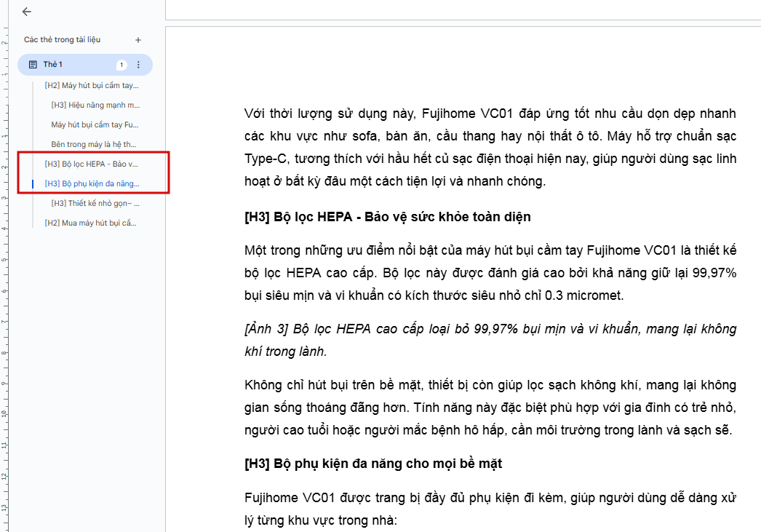Click the back arrow to close outline
This screenshot has height=532, width=761.
pos(27,12)
